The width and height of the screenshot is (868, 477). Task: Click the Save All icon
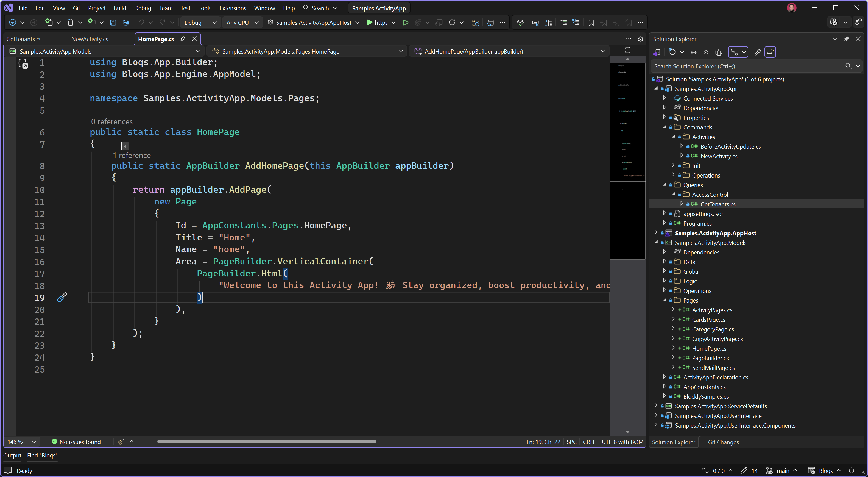[125, 22]
